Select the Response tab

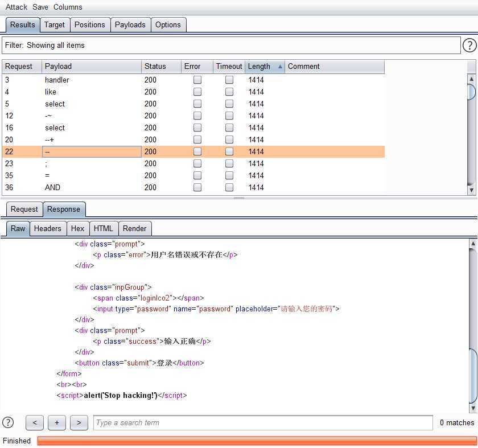tap(64, 209)
